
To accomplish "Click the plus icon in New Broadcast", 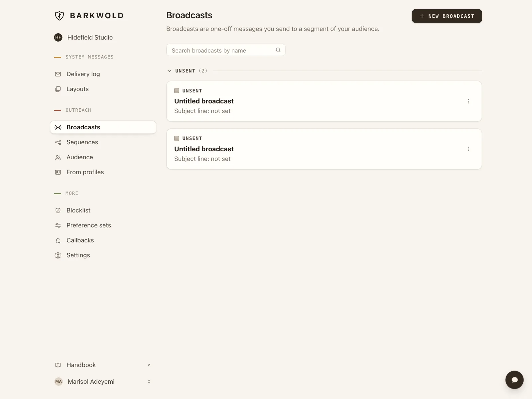I will point(422,16).
